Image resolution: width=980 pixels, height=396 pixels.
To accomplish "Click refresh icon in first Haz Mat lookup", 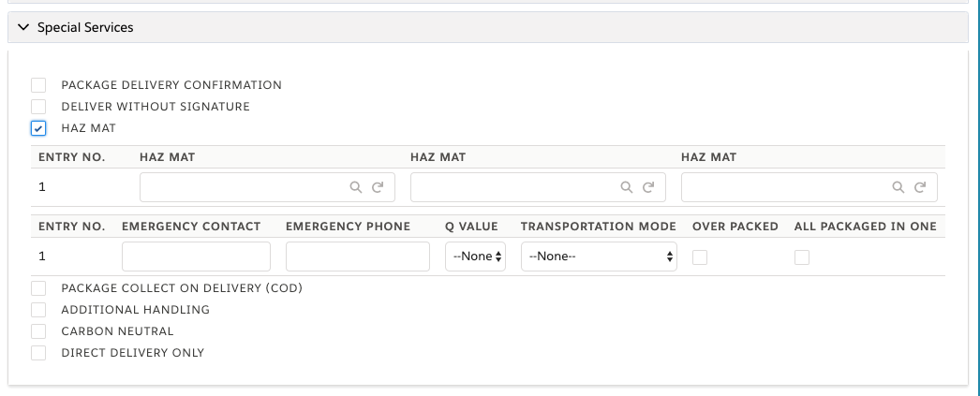I will [x=378, y=186].
